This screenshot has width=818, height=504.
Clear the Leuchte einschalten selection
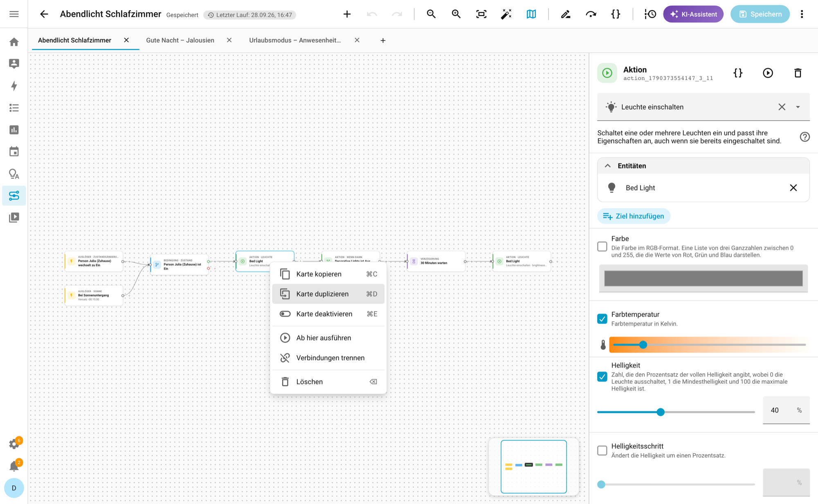coord(782,107)
